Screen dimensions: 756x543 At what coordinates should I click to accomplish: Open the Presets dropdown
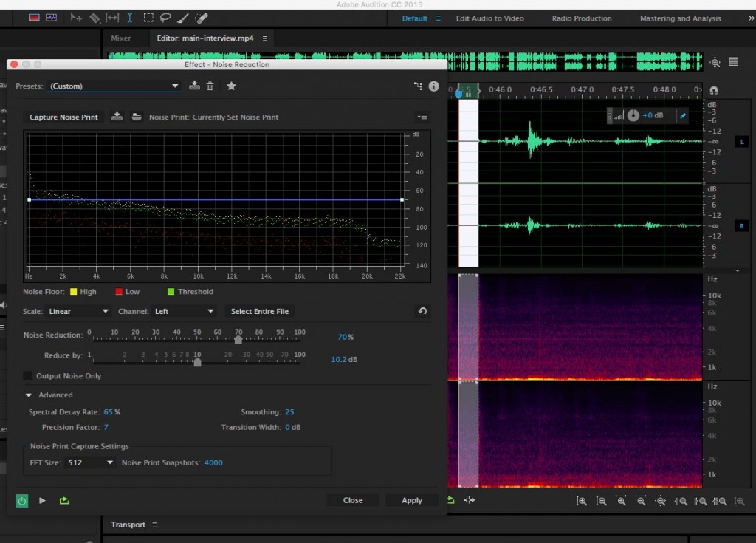click(114, 86)
